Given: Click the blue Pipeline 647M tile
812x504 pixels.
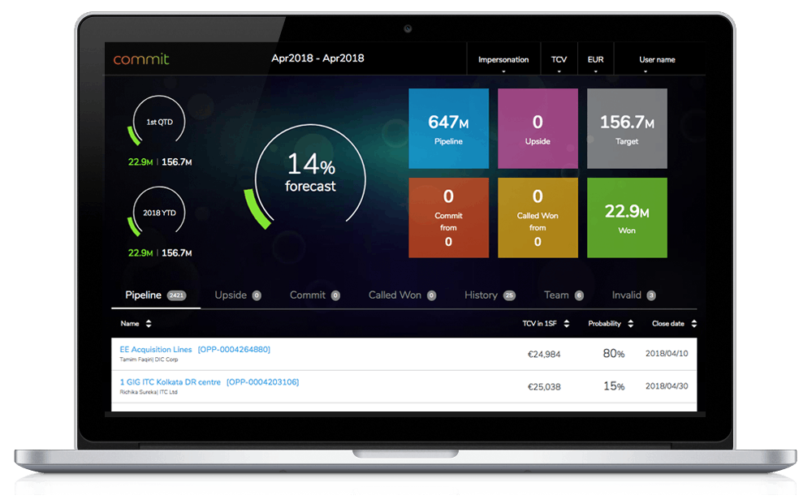Looking at the screenshot, I should [x=448, y=129].
